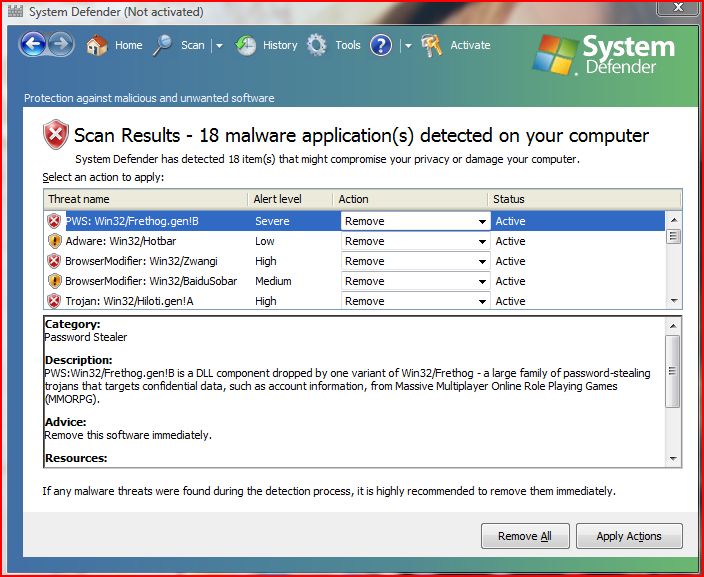This screenshot has width=704, height=577.
Task: Click the Activate menu label
Action: pos(470,45)
